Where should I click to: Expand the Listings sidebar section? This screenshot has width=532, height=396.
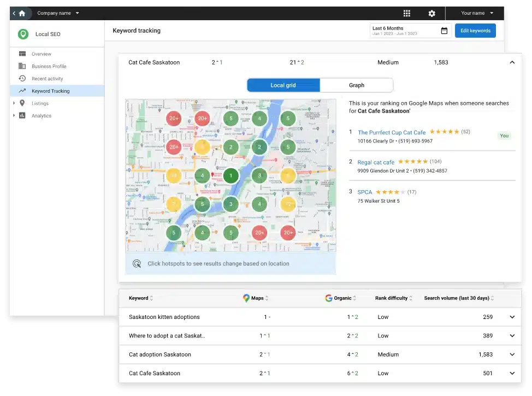15,103
